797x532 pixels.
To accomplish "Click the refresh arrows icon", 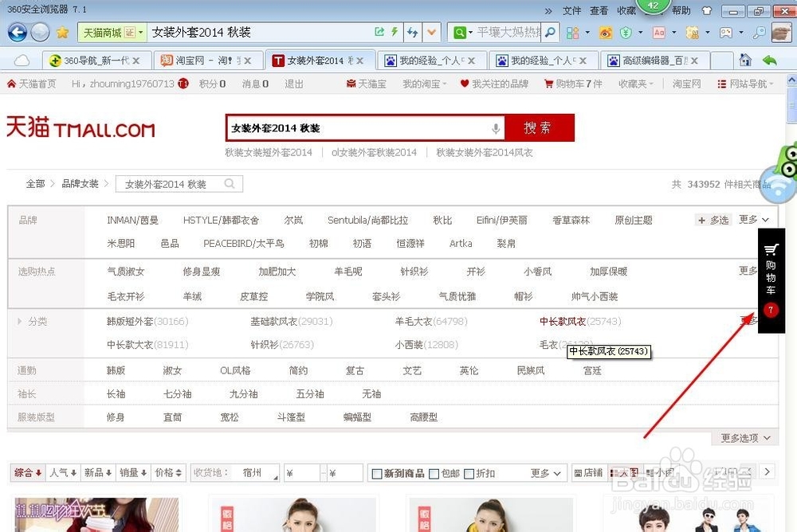I will pos(412,33).
